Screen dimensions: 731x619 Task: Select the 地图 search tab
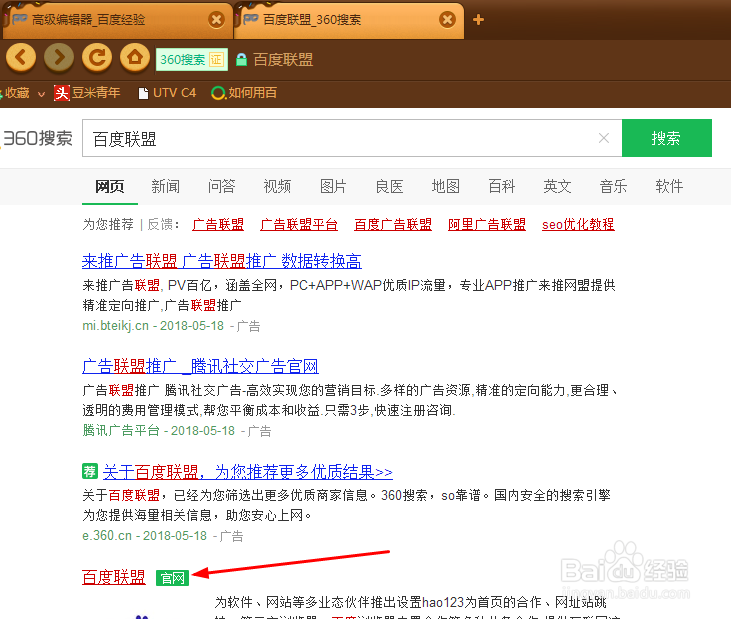446,186
